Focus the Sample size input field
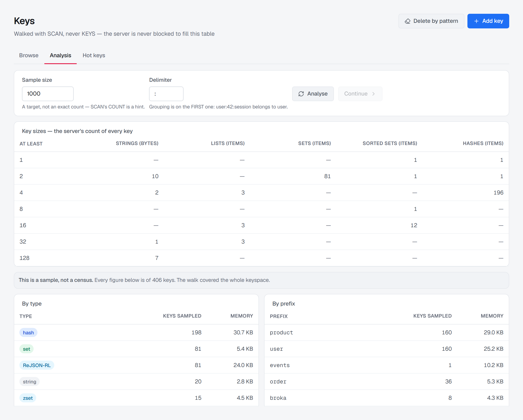 [x=48, y=94]
